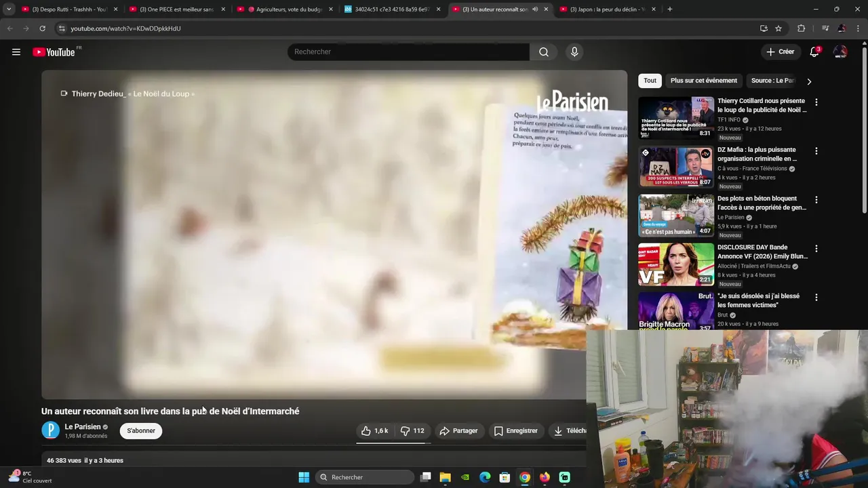This screenshot has height=488, width=868.
Task: Open Microsoft Edge from taskbar
Action: point(485,477)
